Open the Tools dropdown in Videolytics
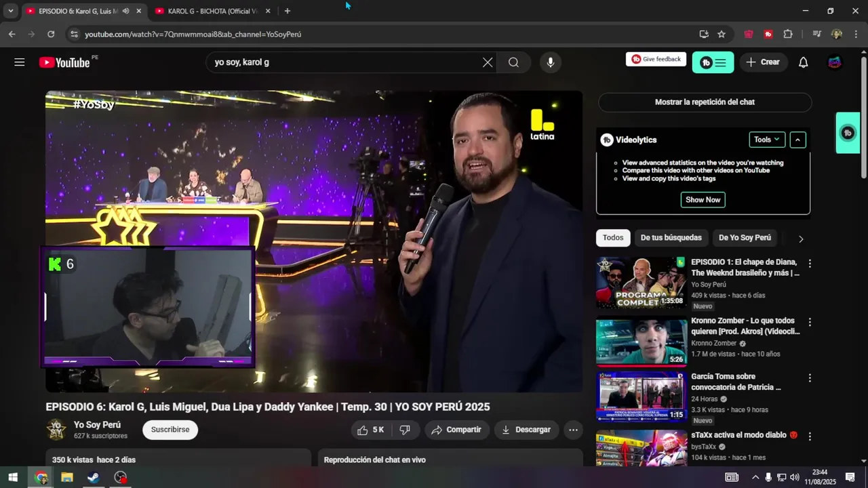The image size is (868, 488). [x=767, y=140]
